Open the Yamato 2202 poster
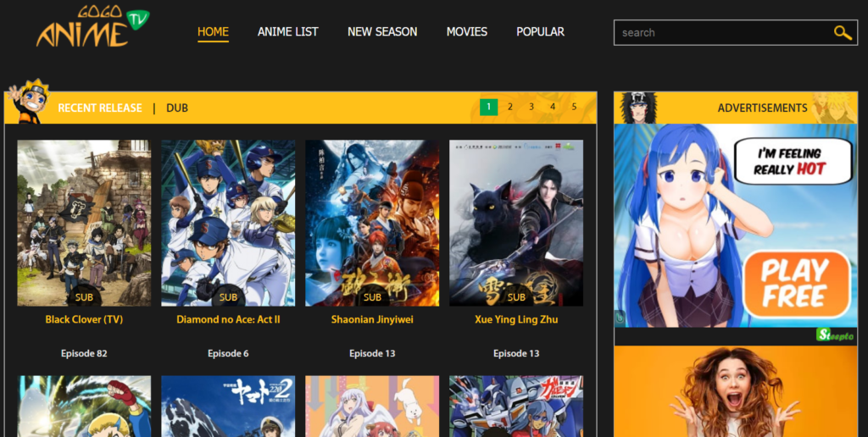This screenshot has width=868, height=437. [x=228, y=407]
